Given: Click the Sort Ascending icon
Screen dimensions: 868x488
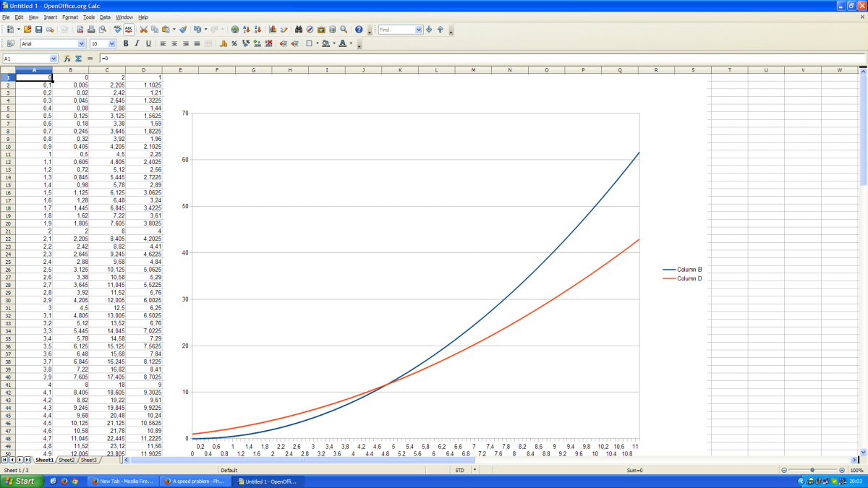Looking at the screenshot, I should [x=247, y=30].
